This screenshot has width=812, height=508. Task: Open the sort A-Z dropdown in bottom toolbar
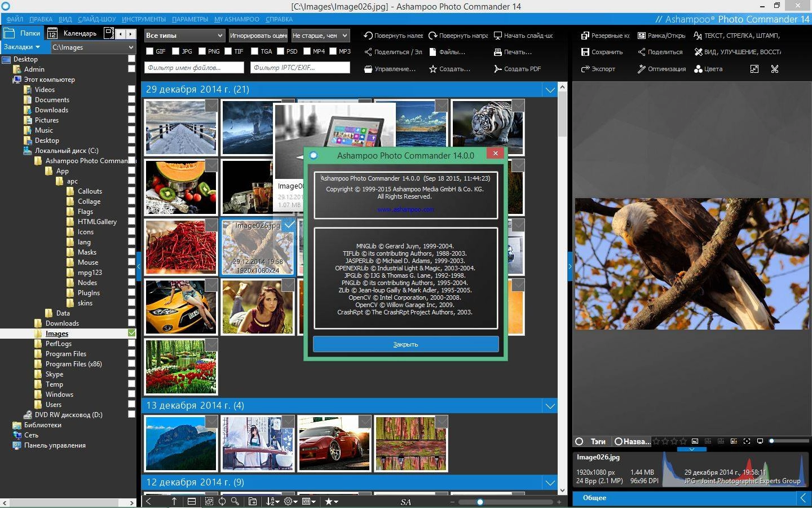coord(273,501)
